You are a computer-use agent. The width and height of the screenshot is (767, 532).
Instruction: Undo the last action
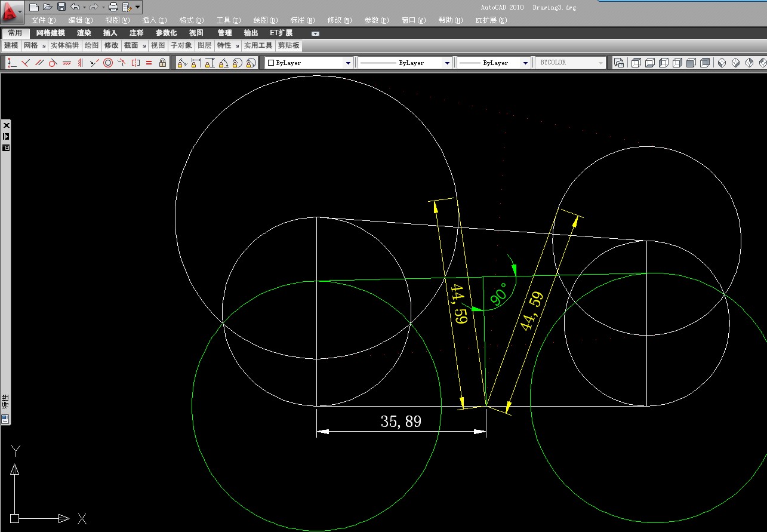pyautogui.click(x=75, y=7)
